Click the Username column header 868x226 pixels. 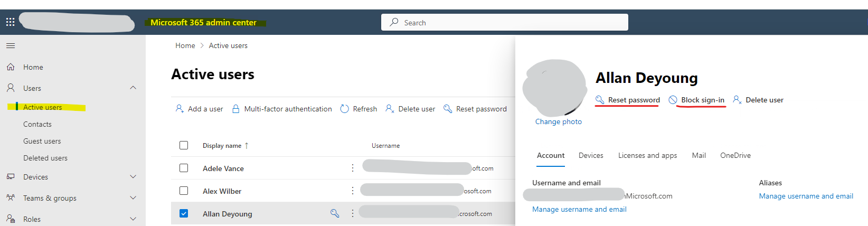[x=386, y=146]
